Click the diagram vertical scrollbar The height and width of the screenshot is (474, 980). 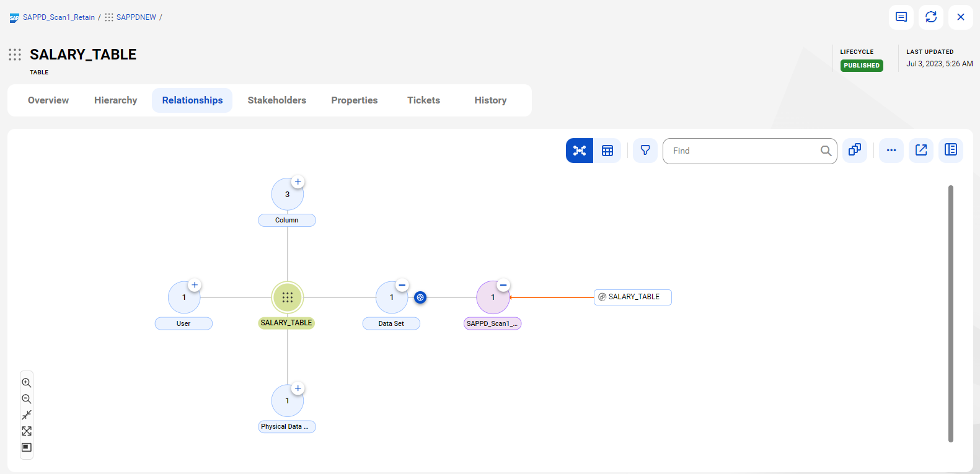point(951,314)
